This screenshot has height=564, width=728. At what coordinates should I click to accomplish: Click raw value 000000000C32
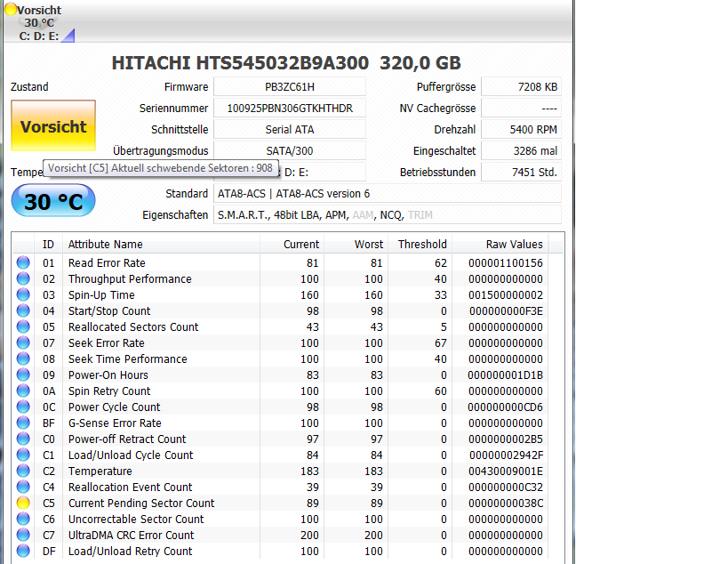506,487
